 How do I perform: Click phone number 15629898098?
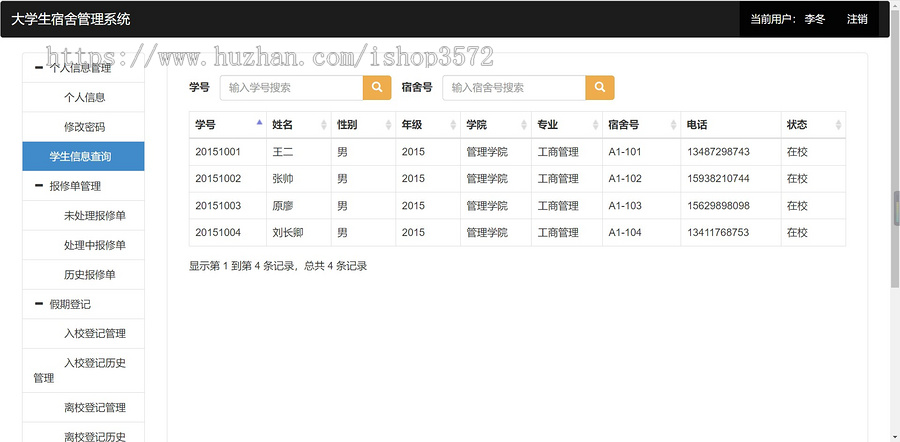(718, 206)
